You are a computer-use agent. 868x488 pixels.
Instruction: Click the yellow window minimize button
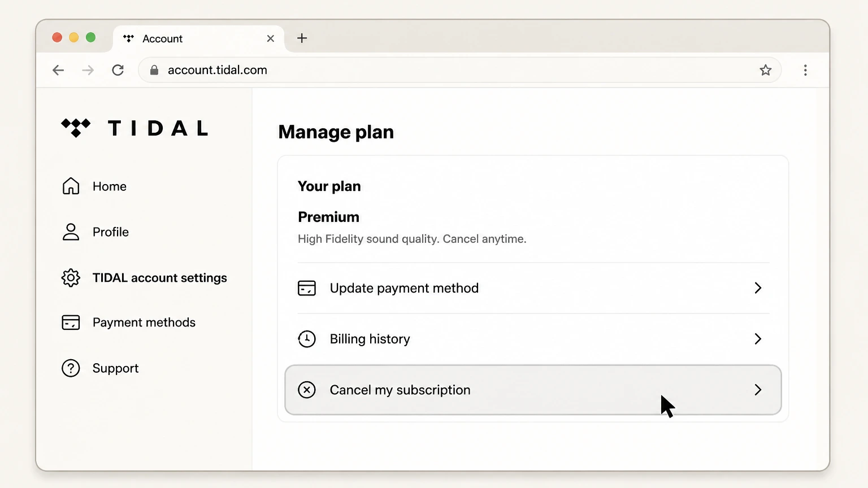[73, 37]
